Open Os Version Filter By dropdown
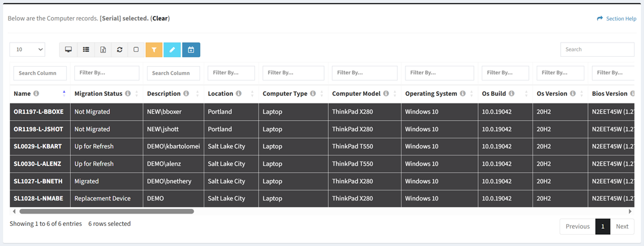 560,73
